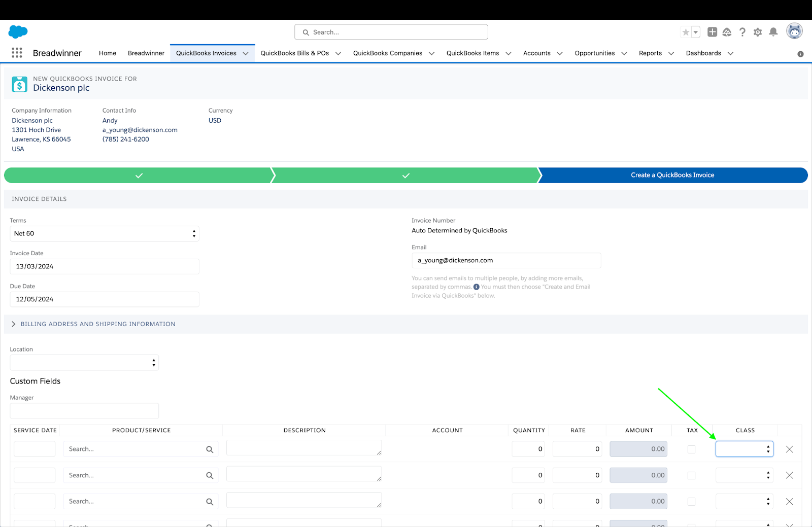Remove the second line item with X
Image resolution: width=812 pixels, height=527 pixels.
[789, 475]
